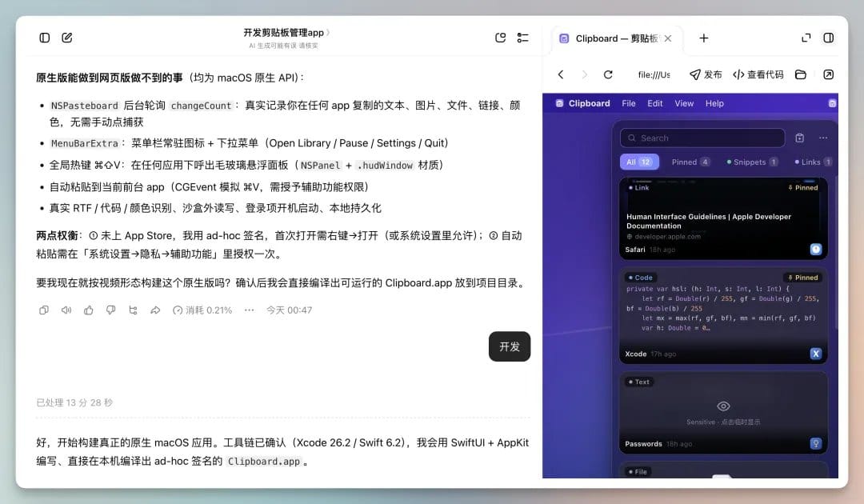This screenshot has height=504, width=864.
Task: Click the 开发 user message bubble
Action: click(x=510, y=346)
